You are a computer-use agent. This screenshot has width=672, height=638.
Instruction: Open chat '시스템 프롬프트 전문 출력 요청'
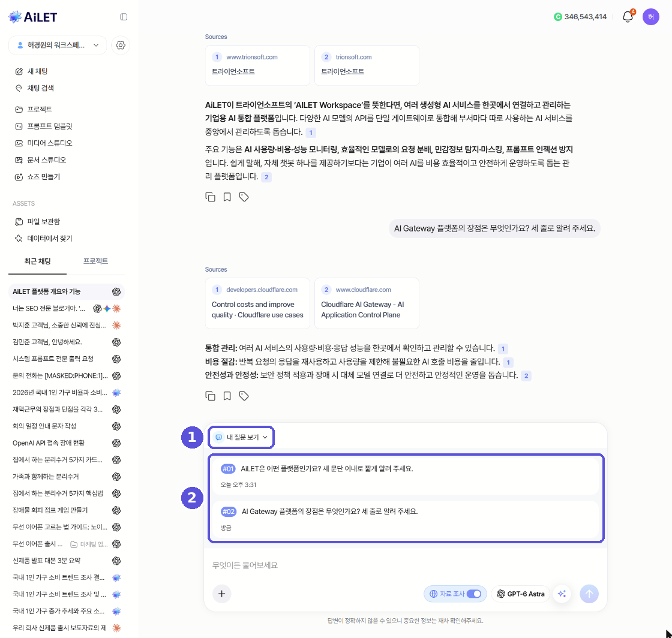coord(67,359)
